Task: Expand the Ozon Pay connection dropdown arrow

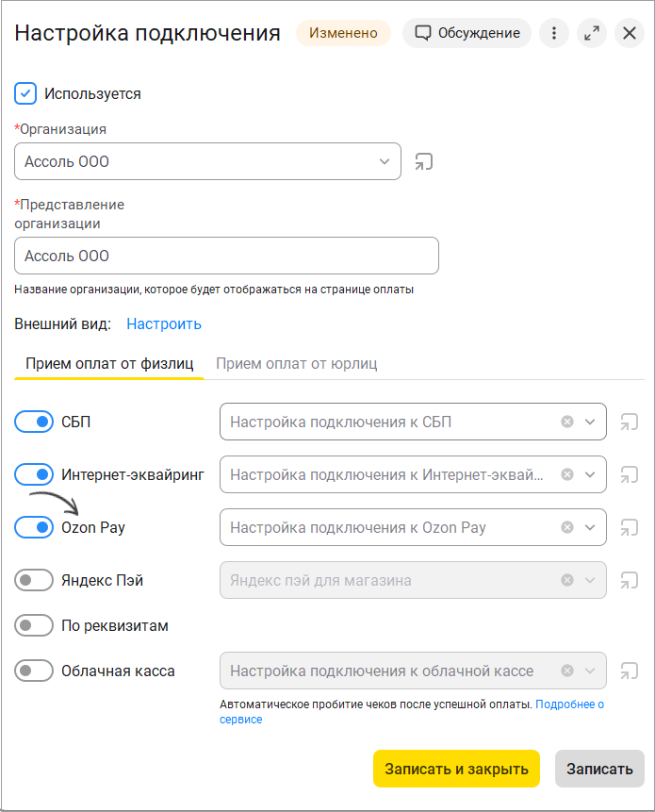Action: (x=590, y=528)
